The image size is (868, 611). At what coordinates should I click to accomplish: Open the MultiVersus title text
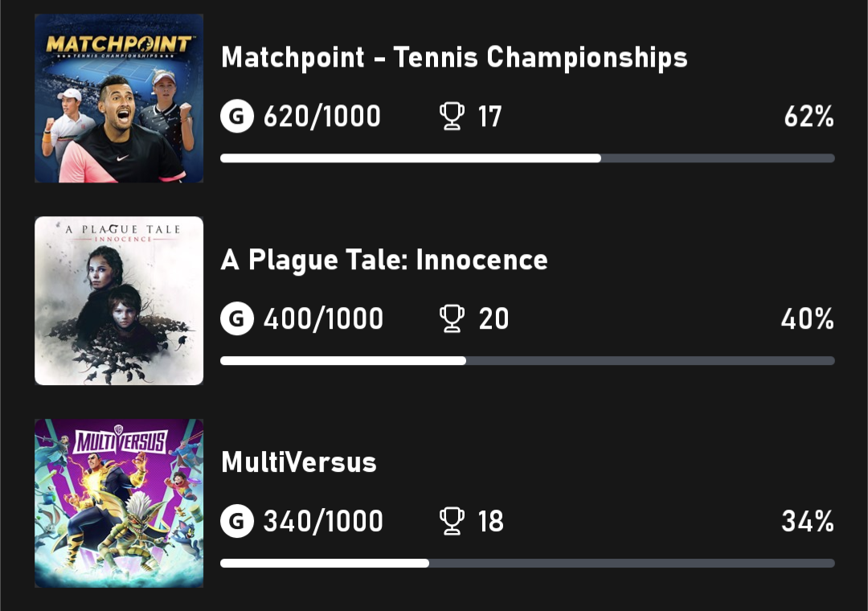tap(299, 462)
